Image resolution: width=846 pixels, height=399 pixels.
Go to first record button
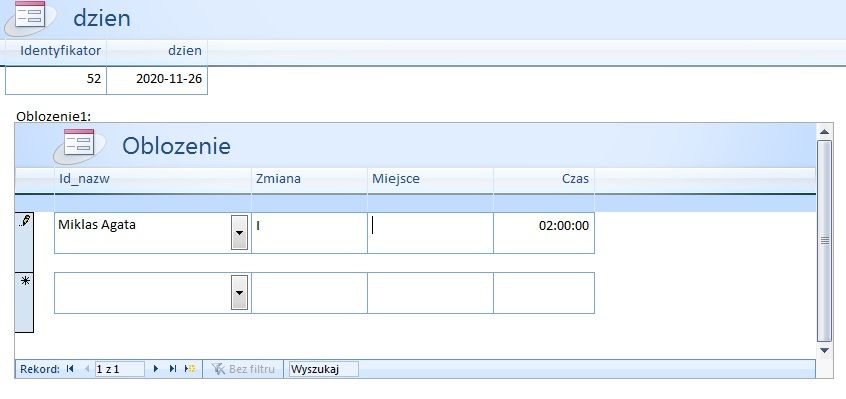[70, 369]
